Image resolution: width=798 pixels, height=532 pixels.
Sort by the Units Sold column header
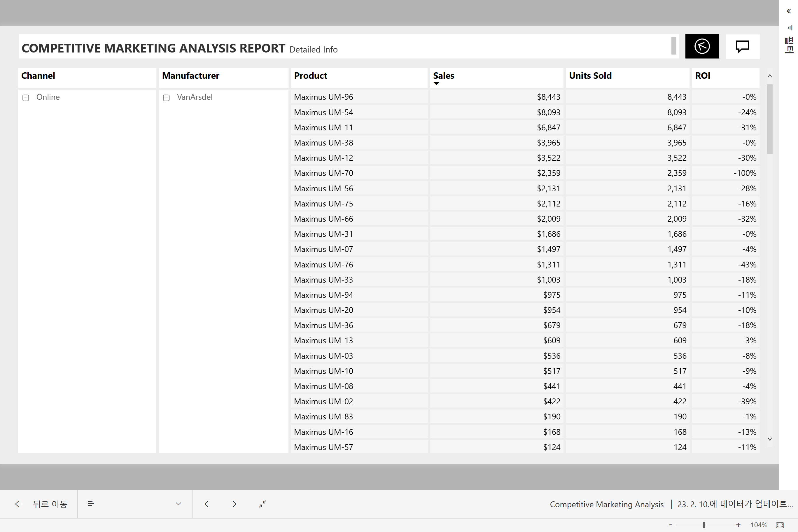[590, 76]
